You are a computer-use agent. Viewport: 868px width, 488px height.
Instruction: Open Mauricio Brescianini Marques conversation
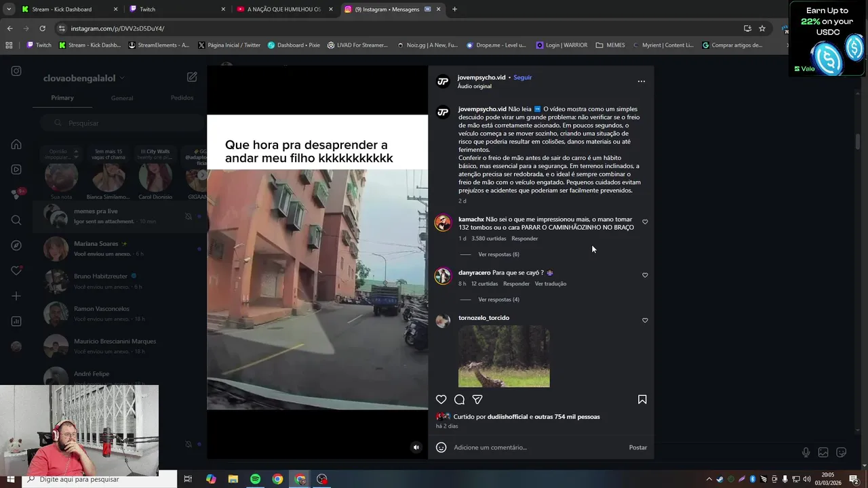point(119,346)
